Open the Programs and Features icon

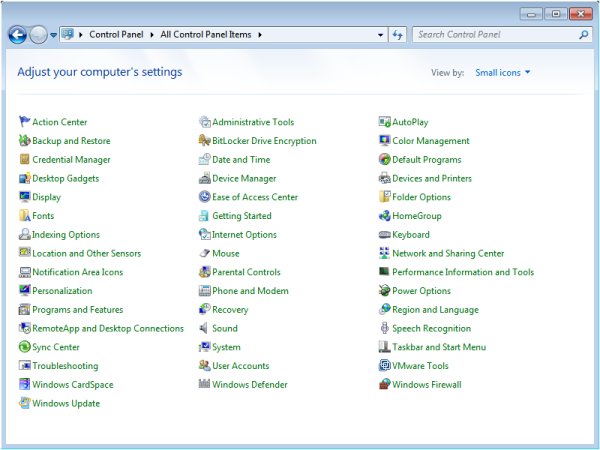click(24, 309)
